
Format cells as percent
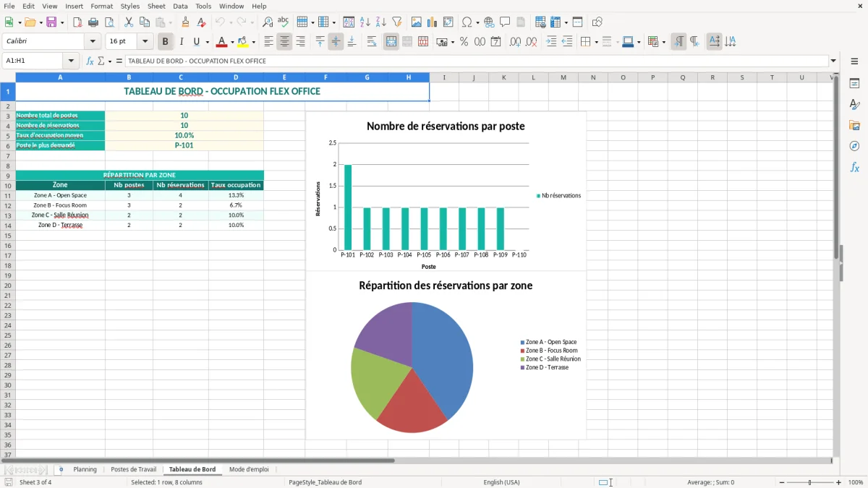[x=464, y=42]
